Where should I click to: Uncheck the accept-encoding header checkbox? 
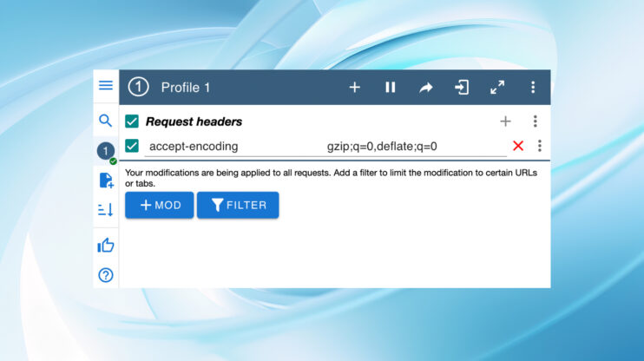(x=132, y=146)
